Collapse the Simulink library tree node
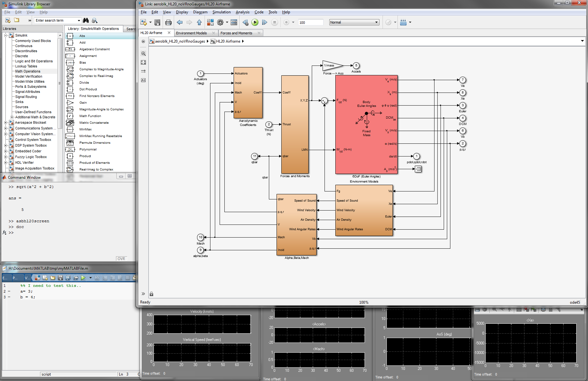Image resolution: width=588 pixels, height=381 pixels. [6, 35]
